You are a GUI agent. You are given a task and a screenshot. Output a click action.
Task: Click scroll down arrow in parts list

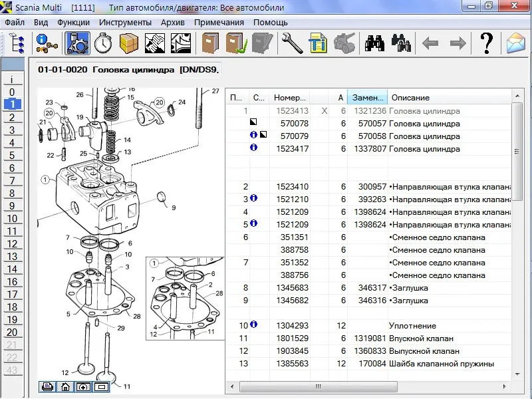[517, 374]
